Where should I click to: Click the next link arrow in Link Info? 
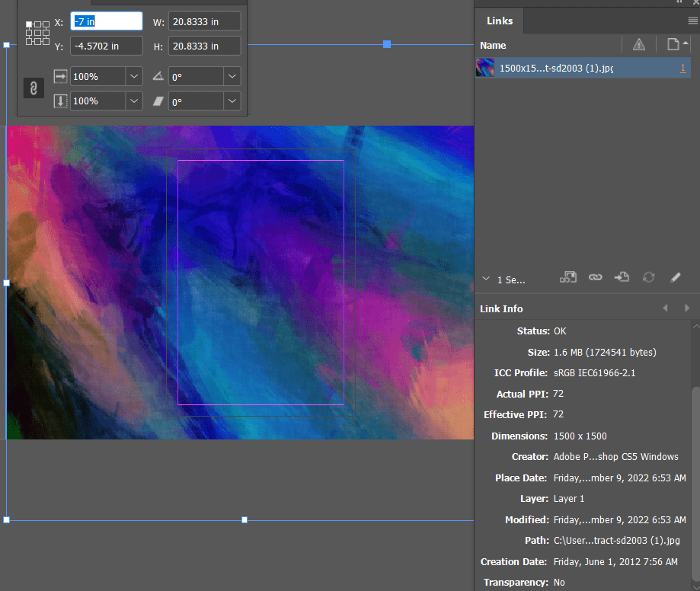click(686, 308)
